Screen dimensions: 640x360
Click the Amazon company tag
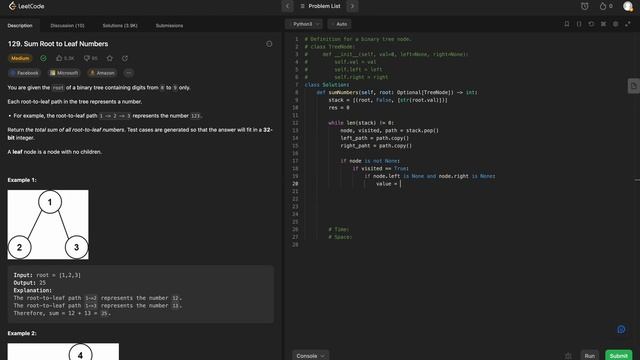coord(102,73)
